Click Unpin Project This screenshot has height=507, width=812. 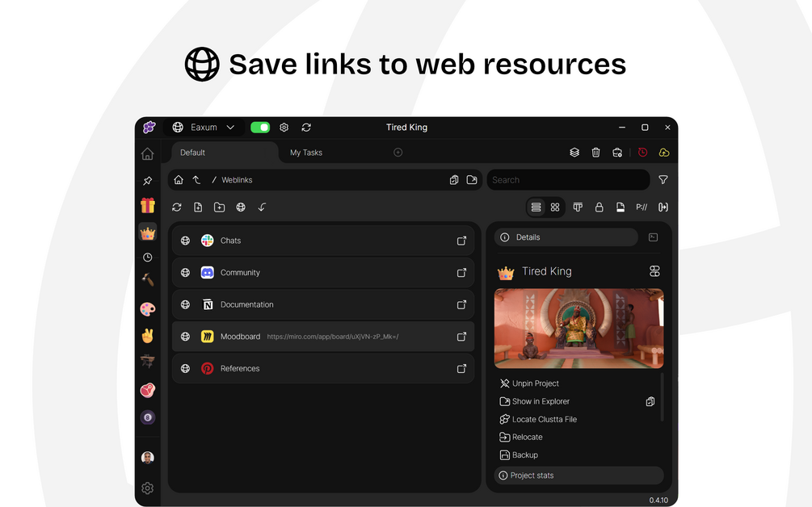529,383
